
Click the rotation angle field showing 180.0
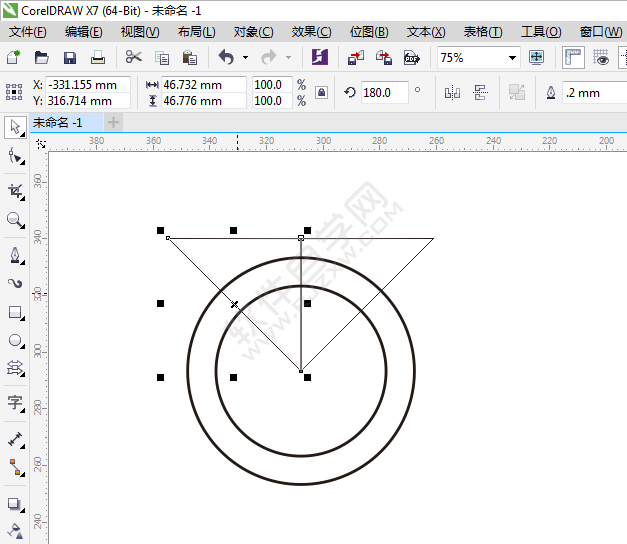point(383,93)
